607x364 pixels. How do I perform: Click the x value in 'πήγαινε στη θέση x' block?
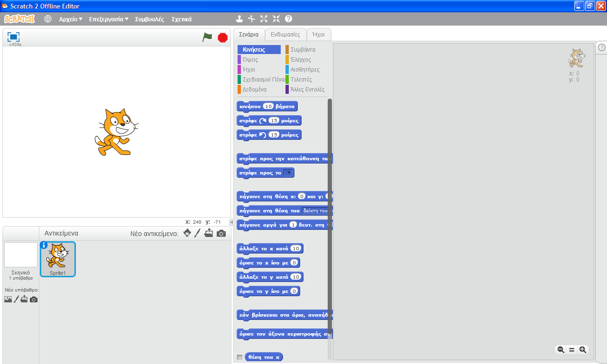[302, 196]
